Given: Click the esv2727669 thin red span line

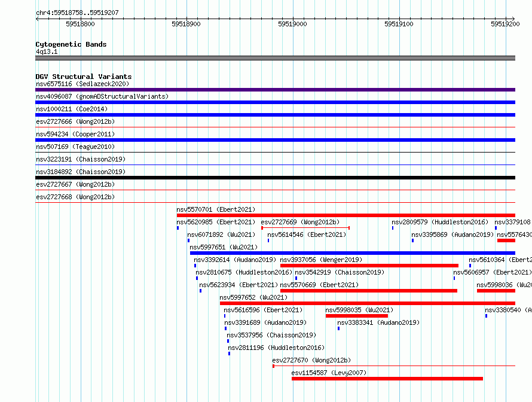Looking at the screenshot, I should pos(305,228).
